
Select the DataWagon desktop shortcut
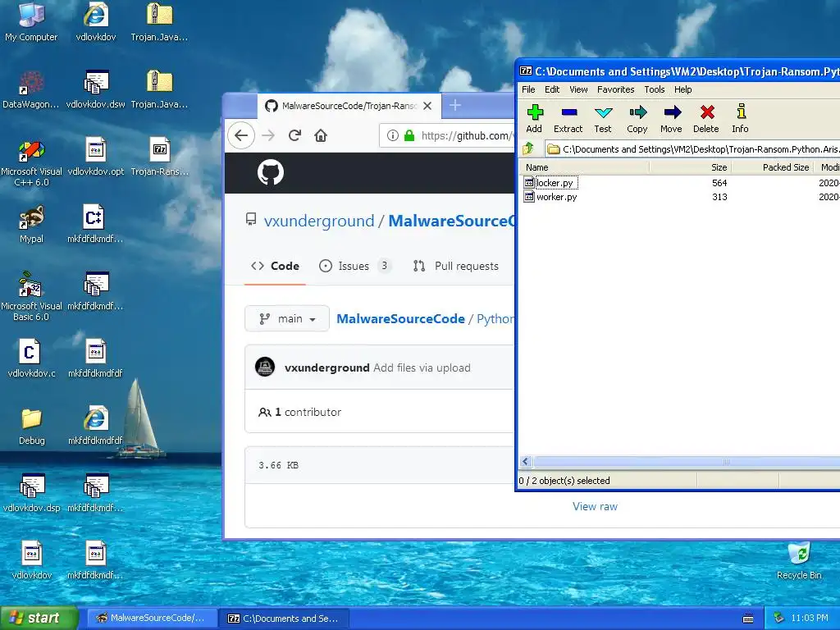[x=30, y=89]
